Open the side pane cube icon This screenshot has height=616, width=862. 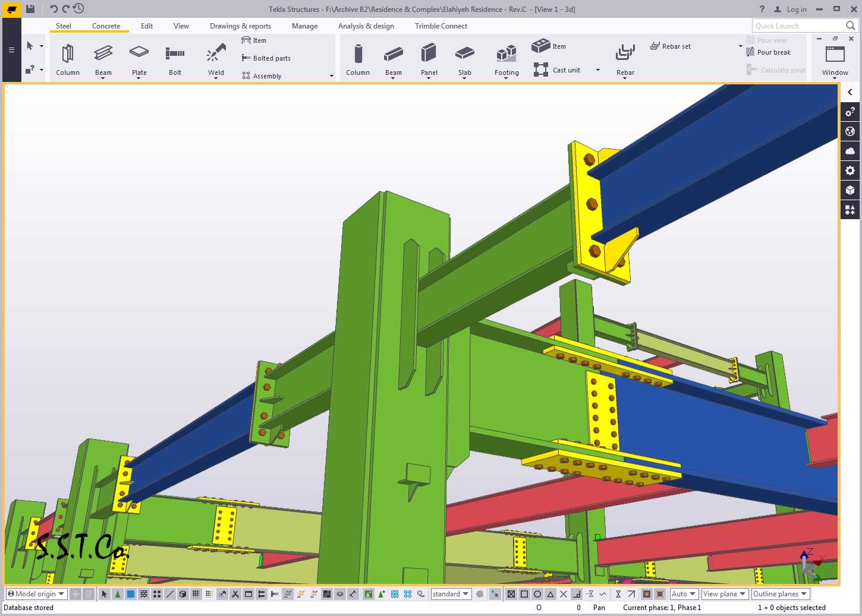click(850, 190)
